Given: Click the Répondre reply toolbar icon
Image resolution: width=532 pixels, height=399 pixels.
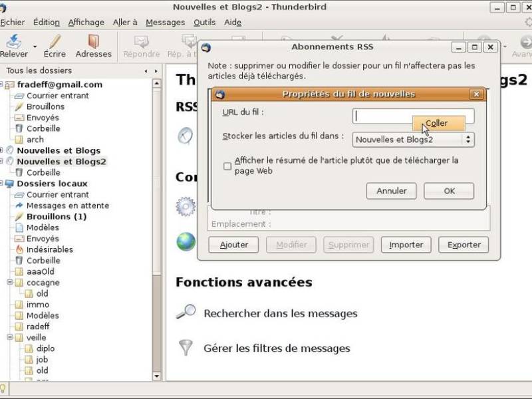Looking at the screenshot, I should (141, 42).
